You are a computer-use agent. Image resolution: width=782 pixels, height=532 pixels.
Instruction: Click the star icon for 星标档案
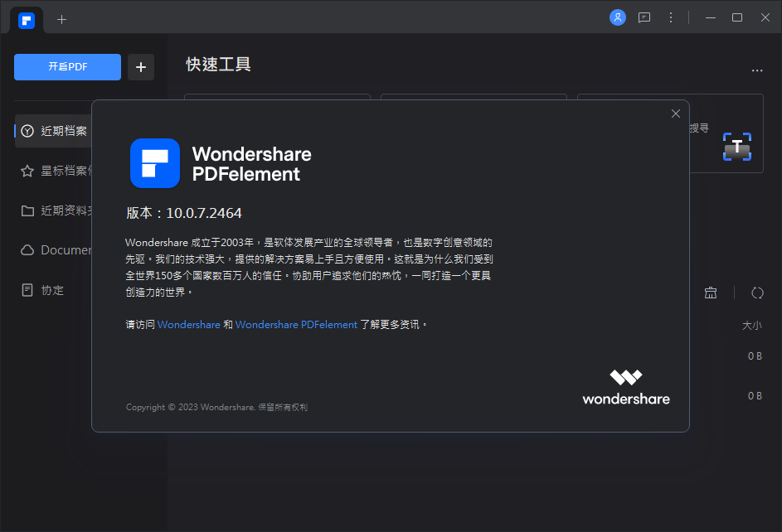(27, 171)
